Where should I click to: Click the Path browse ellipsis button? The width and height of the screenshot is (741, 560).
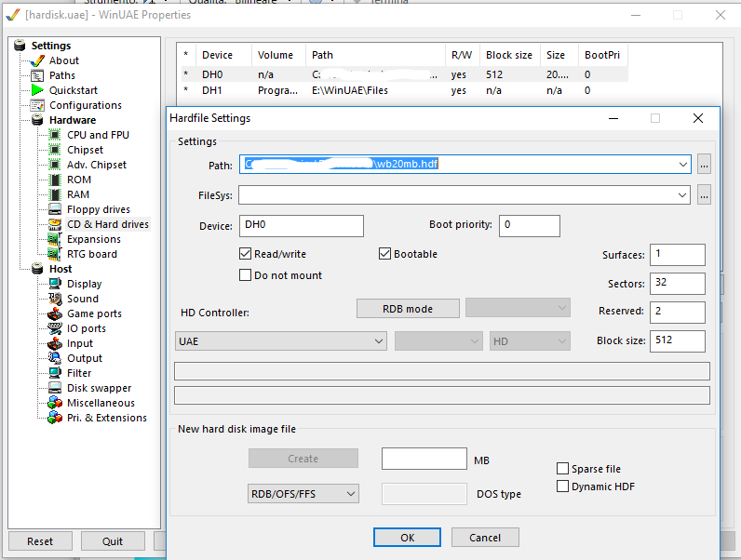coord(704,165)
